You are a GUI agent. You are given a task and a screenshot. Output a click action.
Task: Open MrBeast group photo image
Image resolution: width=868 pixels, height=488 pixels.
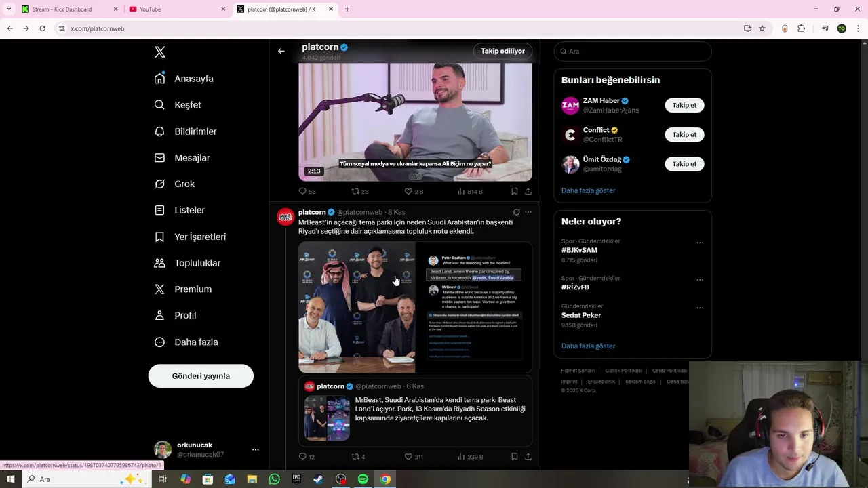(357, 307)
